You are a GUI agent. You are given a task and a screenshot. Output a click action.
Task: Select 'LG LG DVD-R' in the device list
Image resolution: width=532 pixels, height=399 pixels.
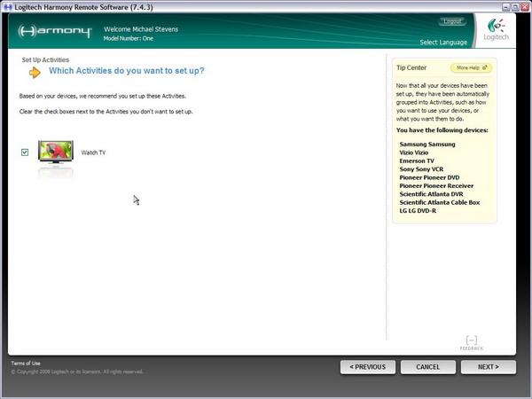pos(418,211)
